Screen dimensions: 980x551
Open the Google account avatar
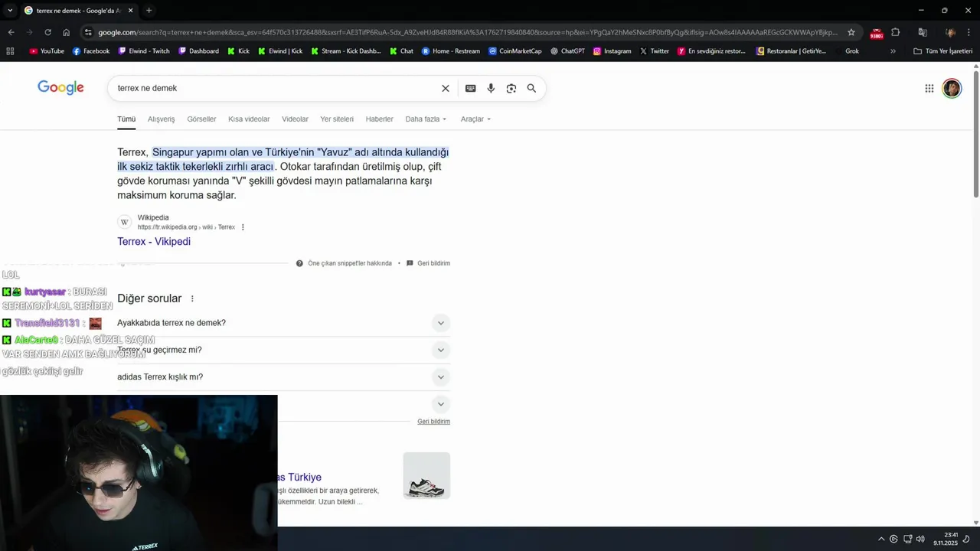tap(952, 88)
